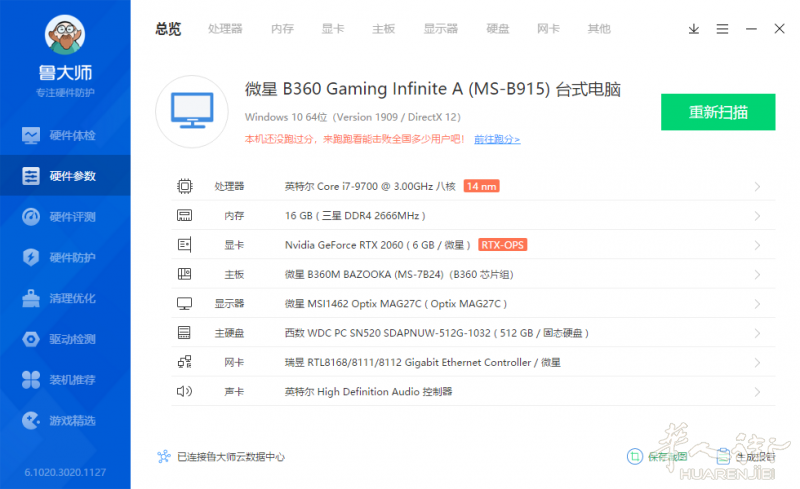800x489 pixels.
Task: Minimize the 鲁大师 window
Action: 751,29
